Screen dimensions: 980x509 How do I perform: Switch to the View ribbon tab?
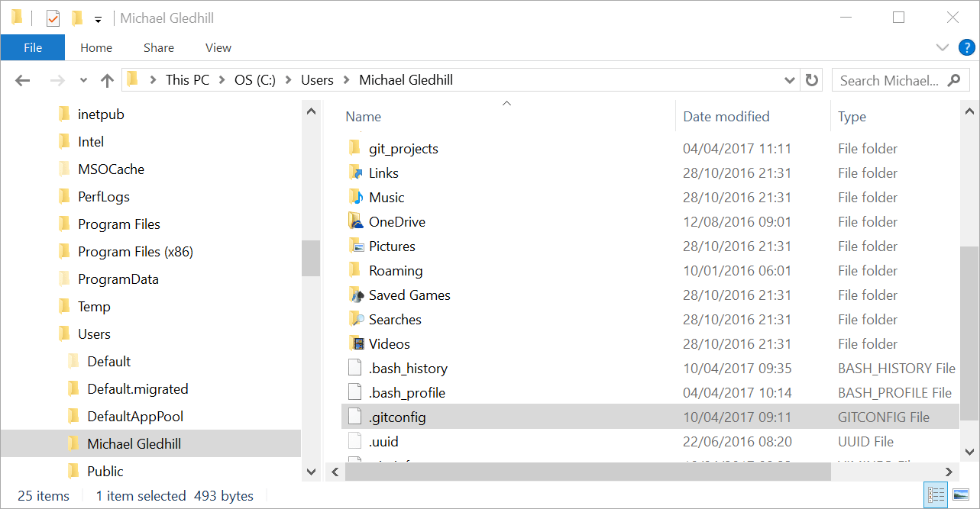tap(218, 47)
